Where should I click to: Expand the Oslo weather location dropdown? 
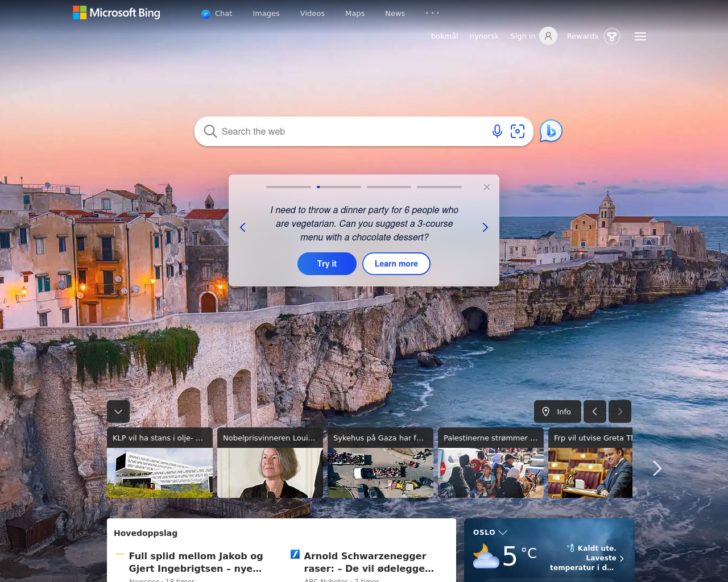pos(503,533)
